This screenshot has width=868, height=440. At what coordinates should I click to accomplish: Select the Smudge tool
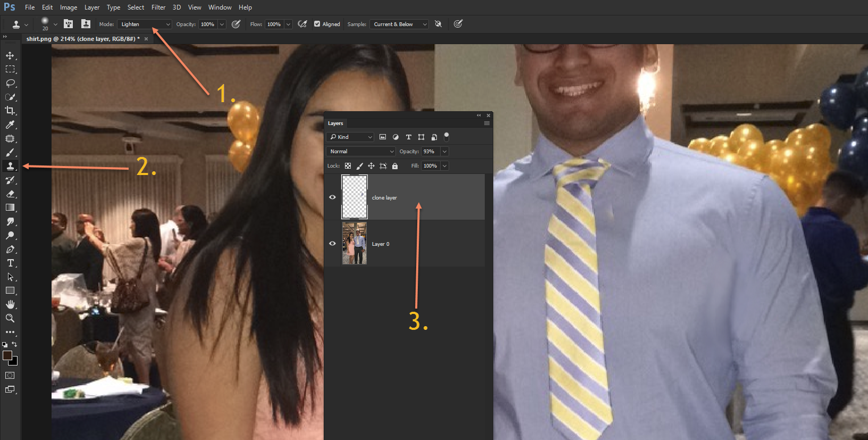(x=10, y=221)
